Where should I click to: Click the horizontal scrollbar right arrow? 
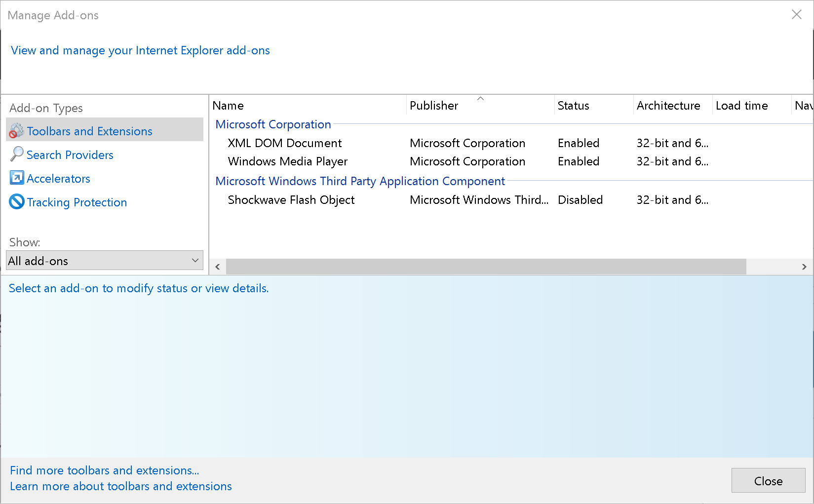[x=804, y=267]
